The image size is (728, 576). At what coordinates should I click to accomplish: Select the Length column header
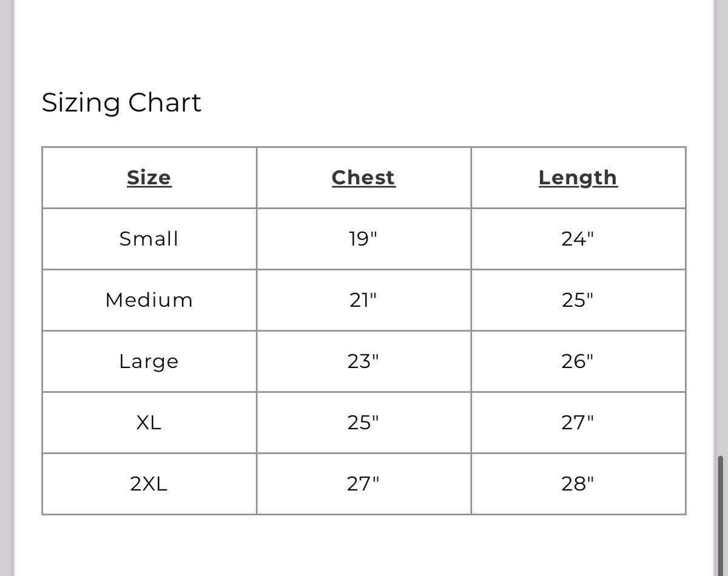(578, 178)
